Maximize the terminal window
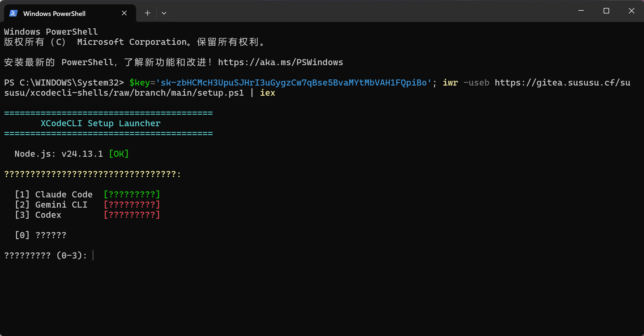The image size is (644, 336). pos(606,11)
